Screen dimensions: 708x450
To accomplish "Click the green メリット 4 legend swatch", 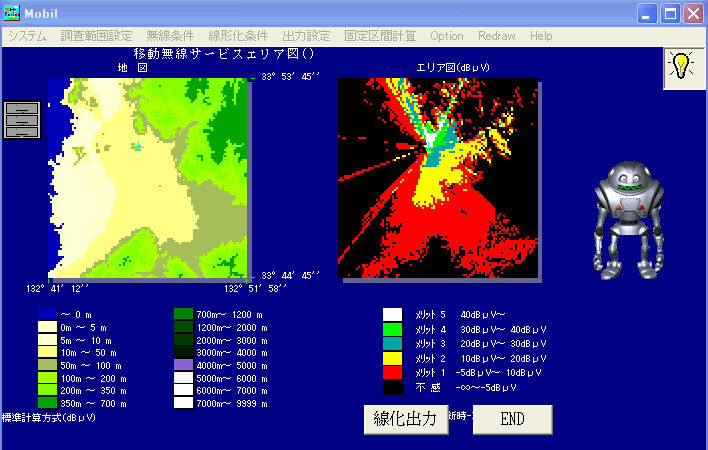I will [393, 329].
